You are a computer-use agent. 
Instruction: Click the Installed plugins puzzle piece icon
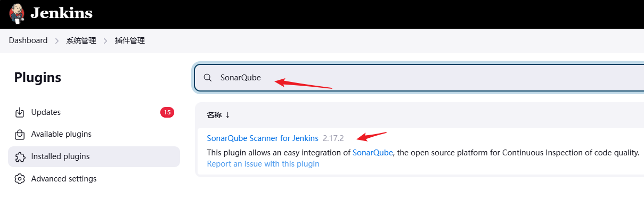[x=20, y=156]
